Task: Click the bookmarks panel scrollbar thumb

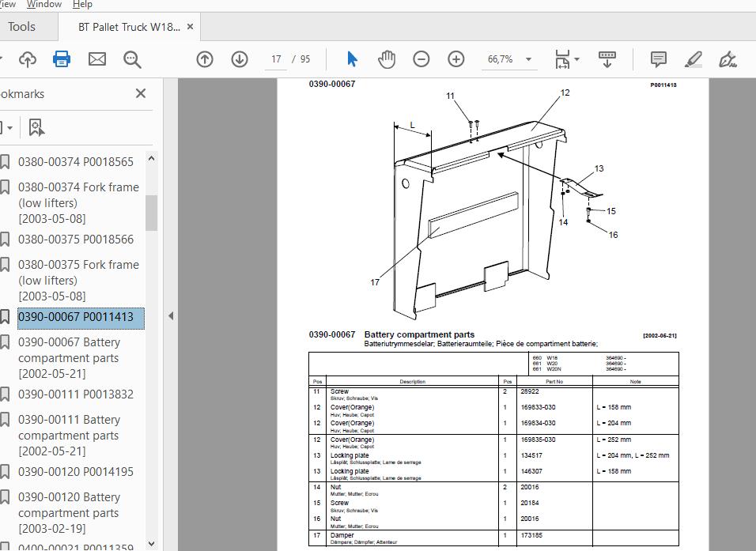Action: (x=151, y=213)
